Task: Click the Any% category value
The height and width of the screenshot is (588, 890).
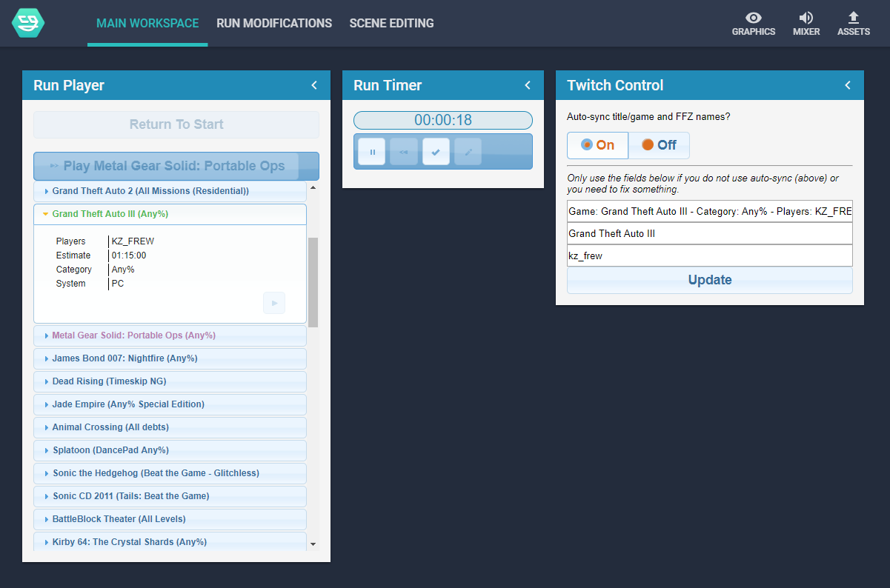Action: click(123, 270)
